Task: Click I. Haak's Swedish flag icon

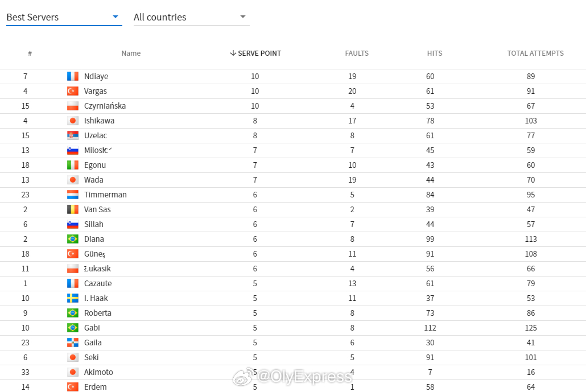Action: click(73, 298)
